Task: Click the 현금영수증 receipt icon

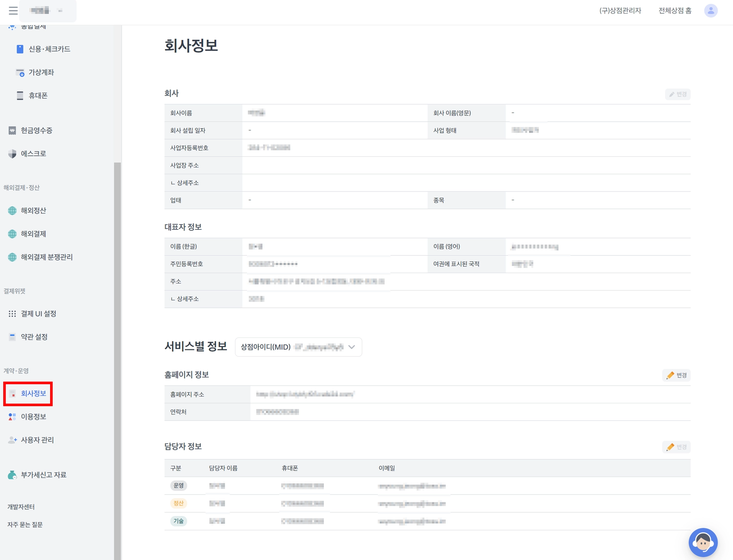Action: 12,130
